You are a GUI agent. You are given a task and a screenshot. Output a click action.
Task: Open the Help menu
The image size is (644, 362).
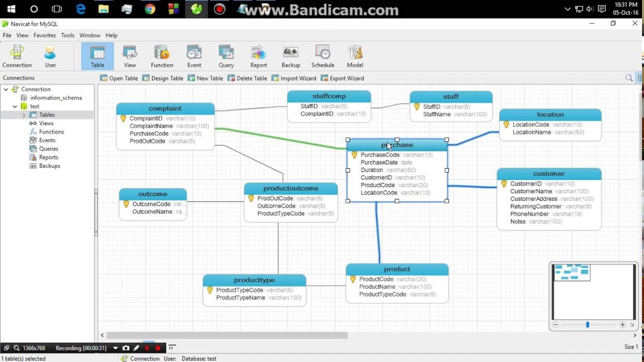(x=111, y=35)
